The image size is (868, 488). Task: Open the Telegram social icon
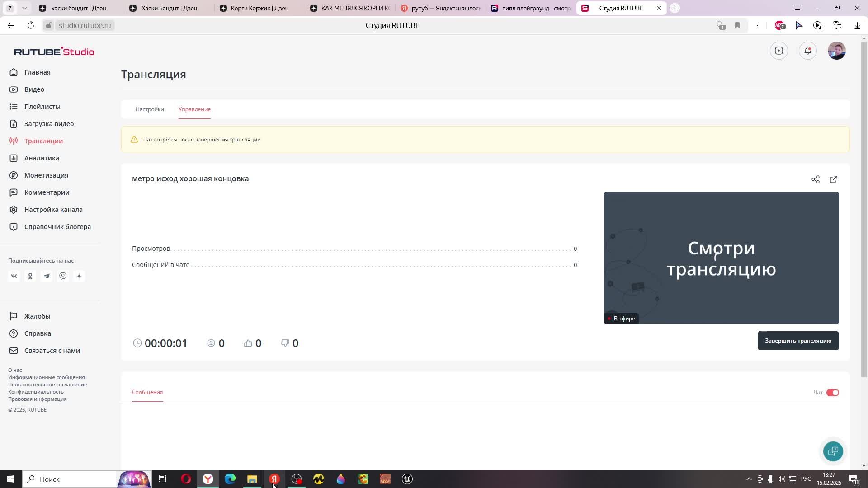click(47, 276)
